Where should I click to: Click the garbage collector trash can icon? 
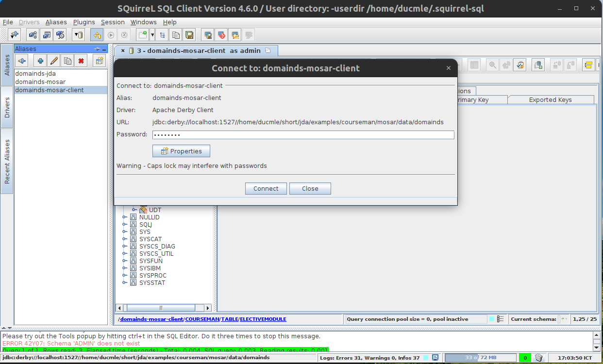[538, 358]
